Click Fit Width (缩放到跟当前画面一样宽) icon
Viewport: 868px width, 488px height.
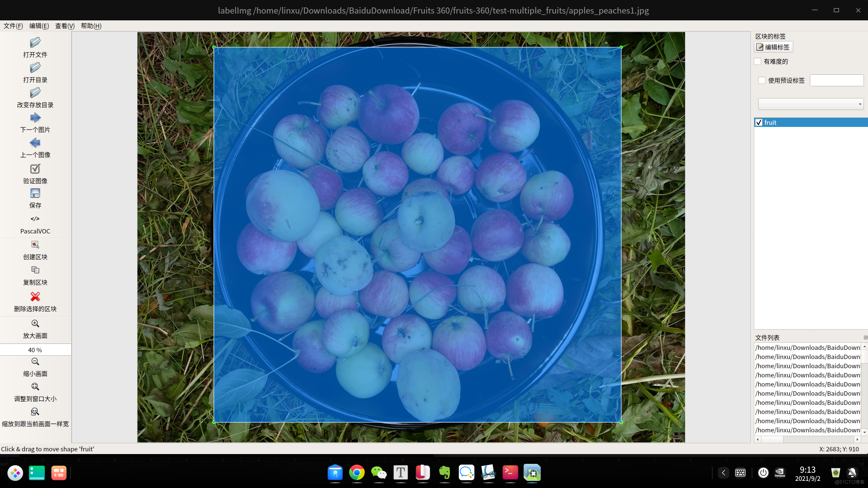(x=35, y=412)
